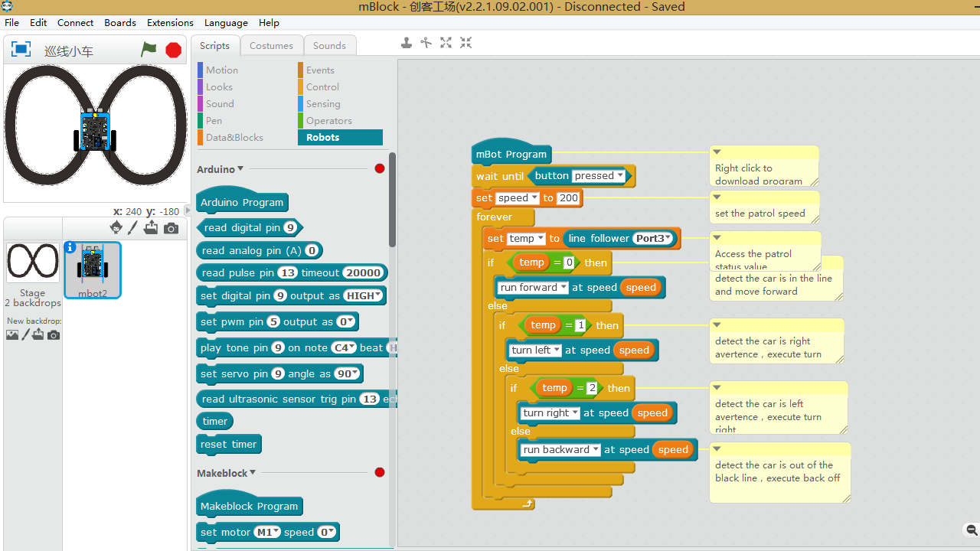980x551 pixels.
Task: Click the red stop button above the stage
Action: coord(174,50)
